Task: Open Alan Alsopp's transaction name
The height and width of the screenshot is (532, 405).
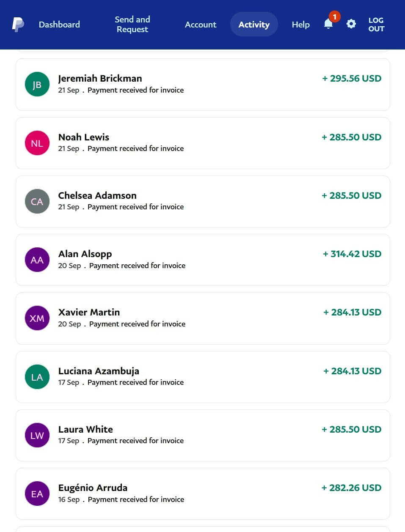Action: point(85,254)
